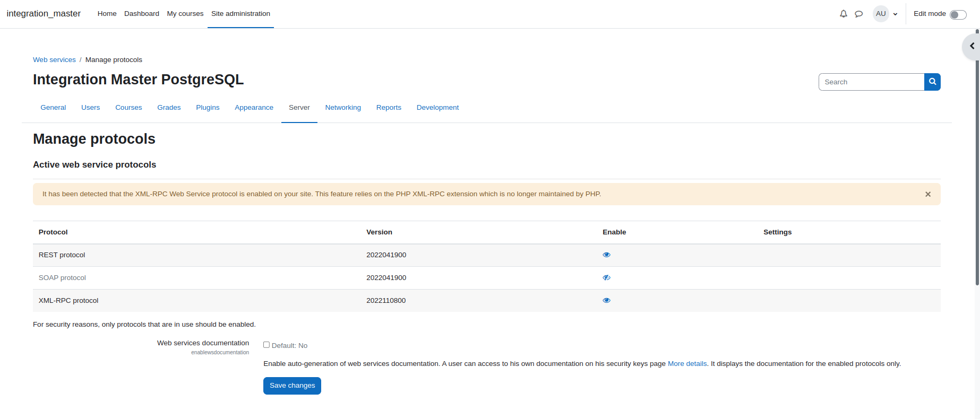The width and height of the screenshot is (980, 419).
Task: Click the Enable column header
Action: (614, 232)
